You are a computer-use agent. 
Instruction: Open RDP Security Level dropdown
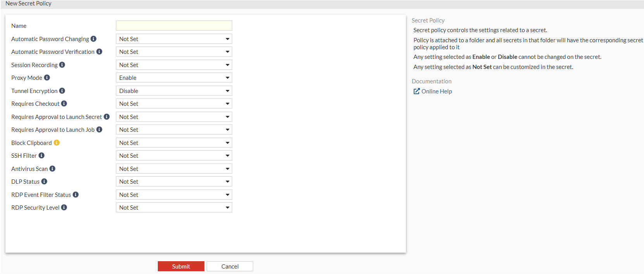[x=174, y=207]
